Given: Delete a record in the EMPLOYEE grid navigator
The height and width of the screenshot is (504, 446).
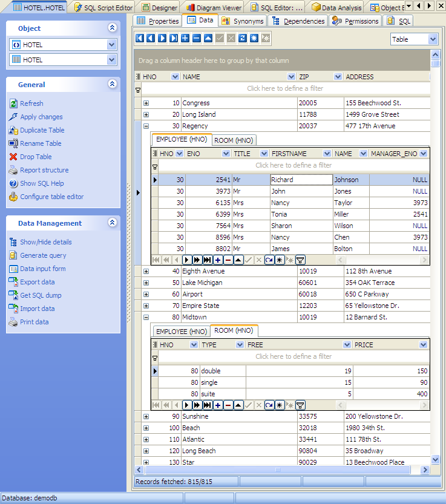Looking at the screenshot, I should pyautogui.click(x=228, y=260).
